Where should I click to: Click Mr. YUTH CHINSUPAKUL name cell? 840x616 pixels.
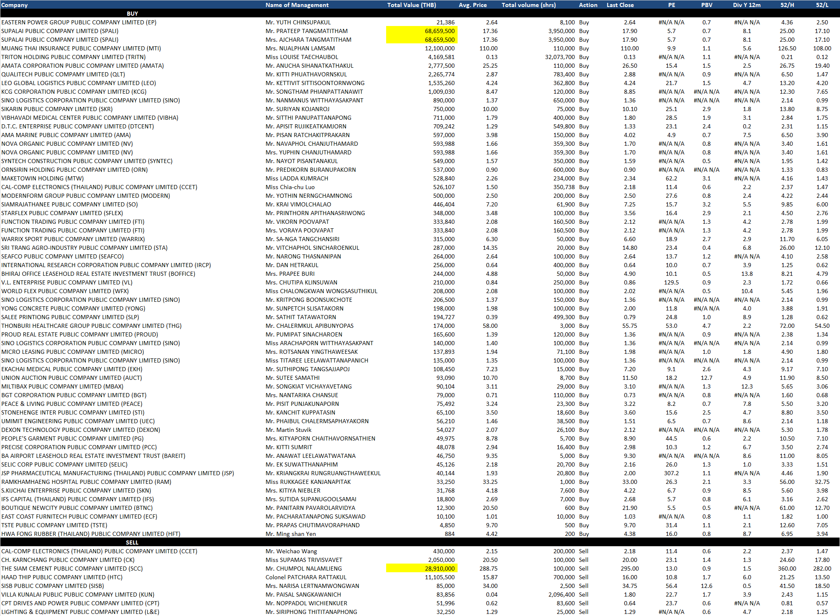point(298,22)
